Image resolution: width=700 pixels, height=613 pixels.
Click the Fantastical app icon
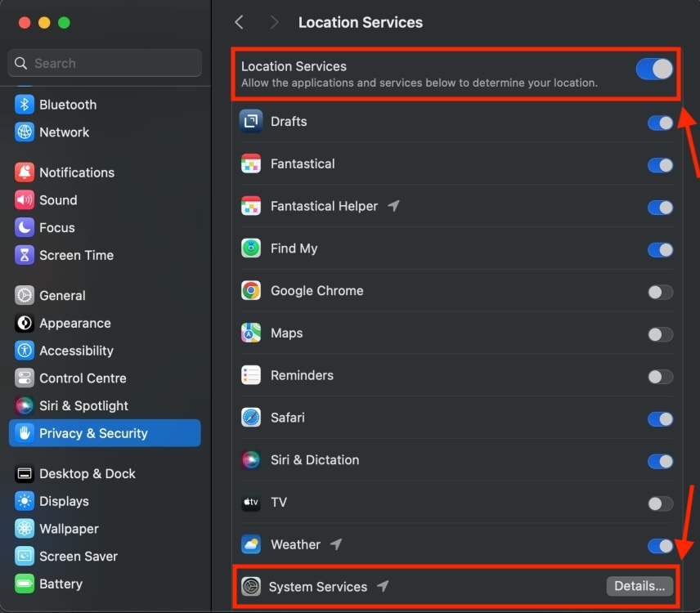tap(251, 164)
